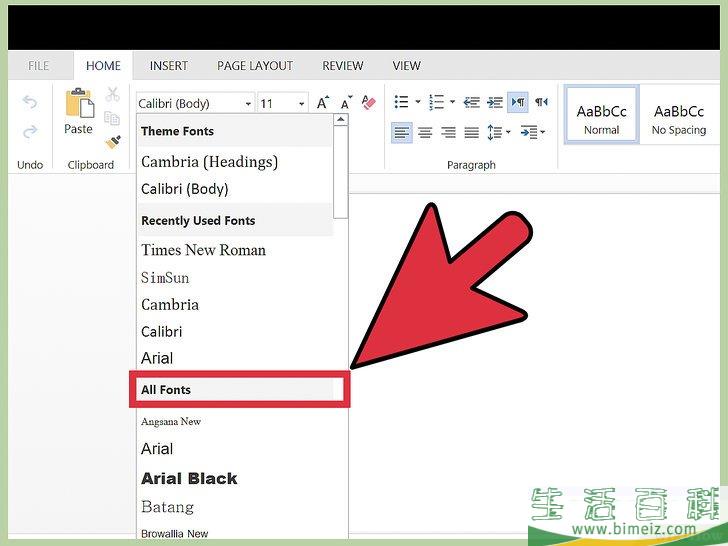The image size is (728, 546).
Task: Click the Line Spacing icon
Action: tap(494, 132)
